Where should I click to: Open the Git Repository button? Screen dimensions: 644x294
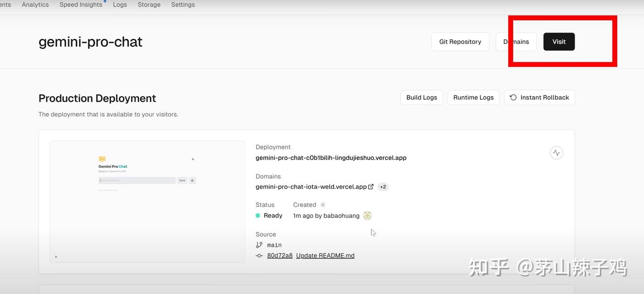[x=460, y=41]
